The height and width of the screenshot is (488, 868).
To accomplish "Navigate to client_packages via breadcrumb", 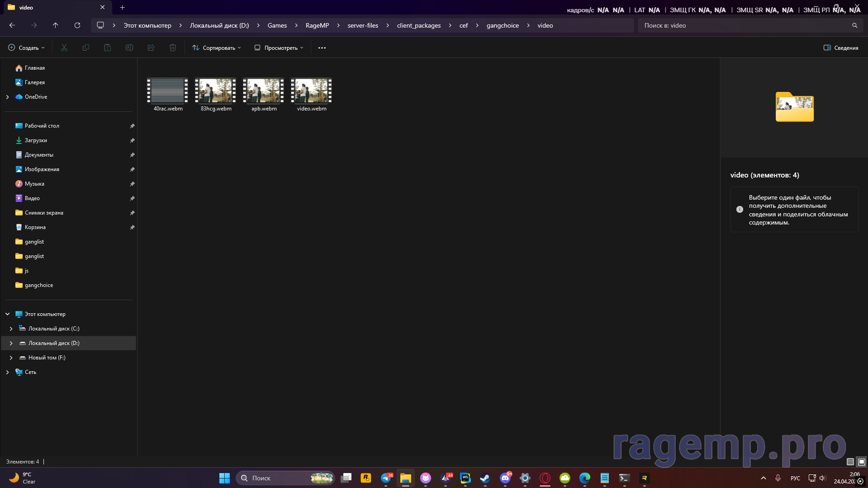I will click(x=418, y=25).
